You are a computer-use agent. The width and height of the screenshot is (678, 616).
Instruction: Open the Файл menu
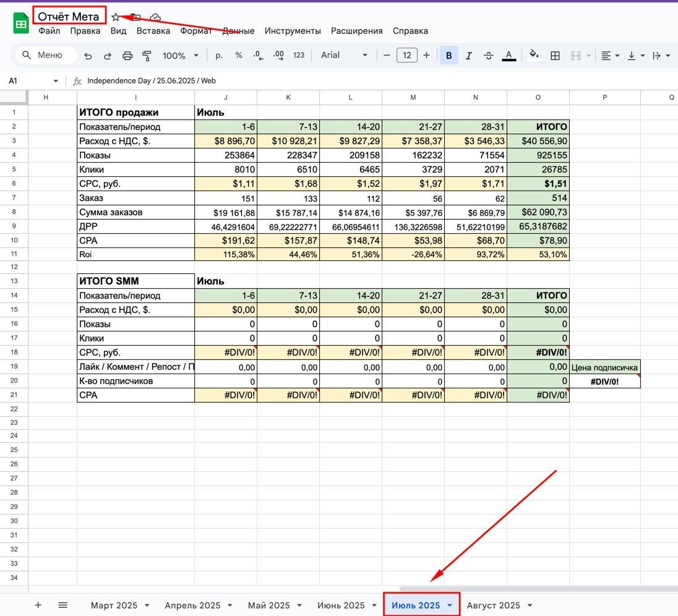tap(49, 31)
